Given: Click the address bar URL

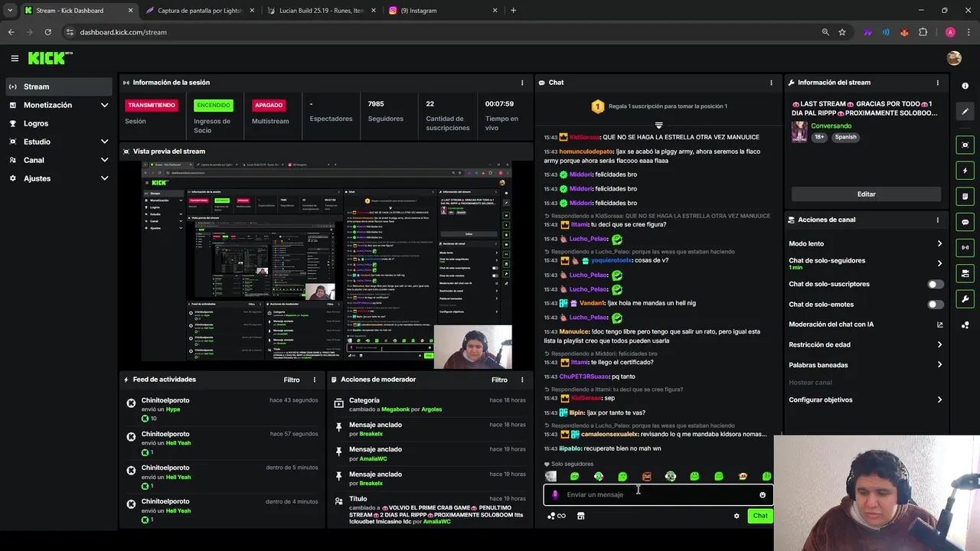Looking at the screenshot, I should 123,32.
